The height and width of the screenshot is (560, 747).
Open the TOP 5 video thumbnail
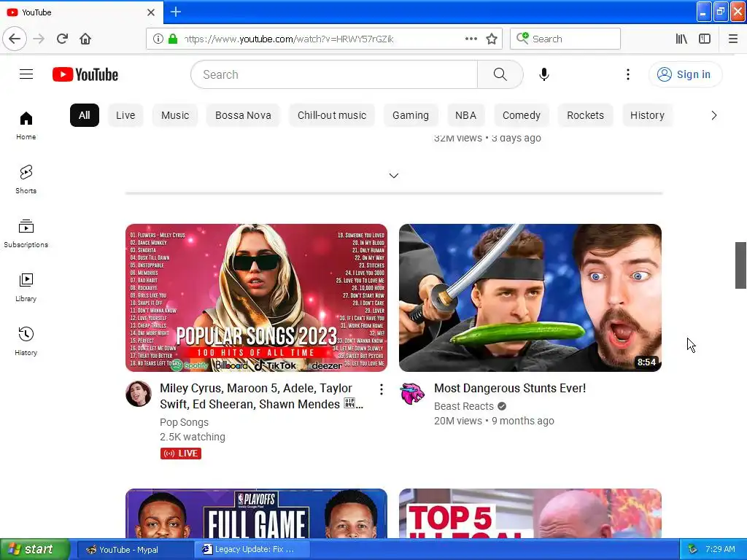(x=530, y=513)
